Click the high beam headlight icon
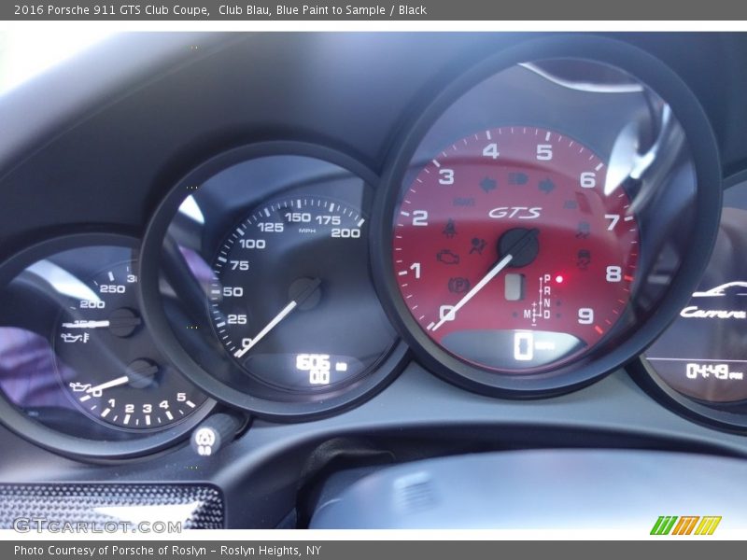This screenshot has width=747, height=560. tap(517, 178)
